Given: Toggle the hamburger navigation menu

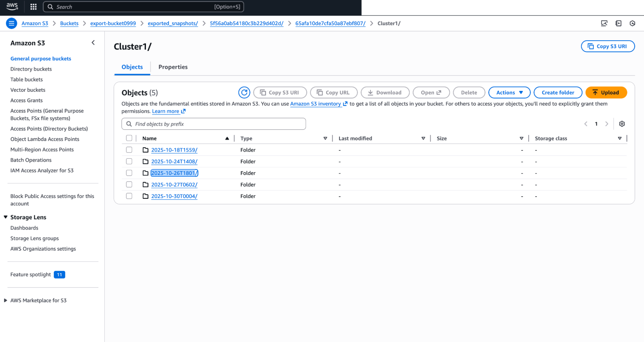Looking at the screenshot, I should point(12,23).
